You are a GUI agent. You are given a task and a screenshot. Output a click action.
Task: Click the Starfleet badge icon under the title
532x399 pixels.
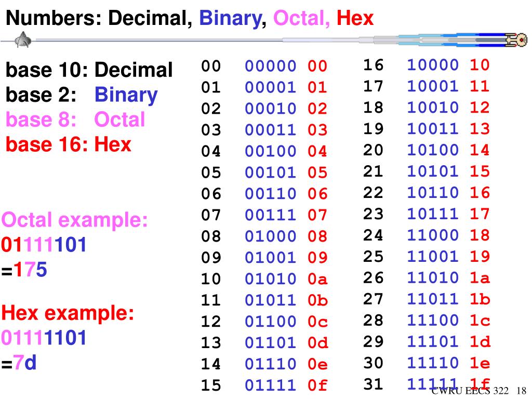pyautogui.click(x=23, y=39)
